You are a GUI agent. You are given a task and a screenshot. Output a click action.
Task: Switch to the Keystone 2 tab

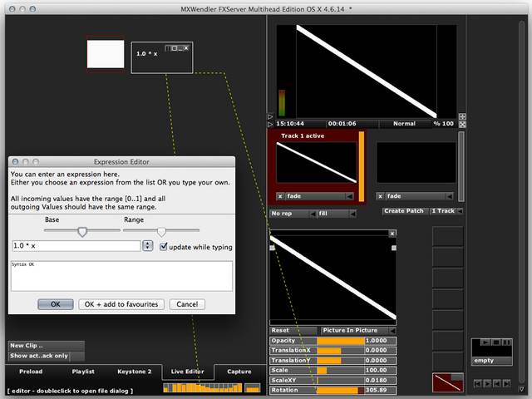click(135, 372)
